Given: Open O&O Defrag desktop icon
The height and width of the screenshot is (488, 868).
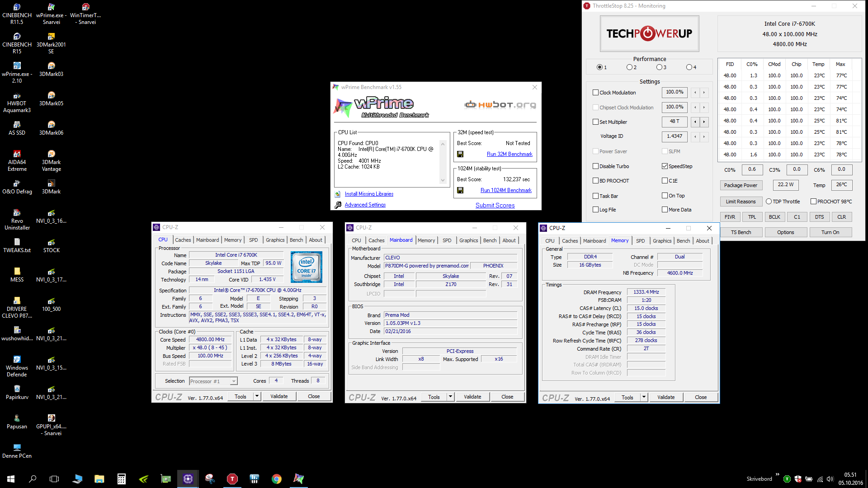Looking at the screenshot, I should 17,187.
